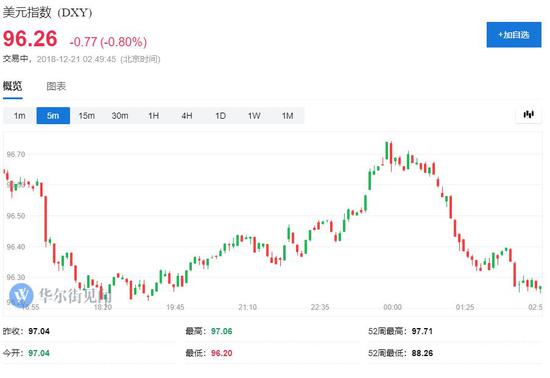
Task: Click the 18:20 time axis label
Action: tap(103, 307)
